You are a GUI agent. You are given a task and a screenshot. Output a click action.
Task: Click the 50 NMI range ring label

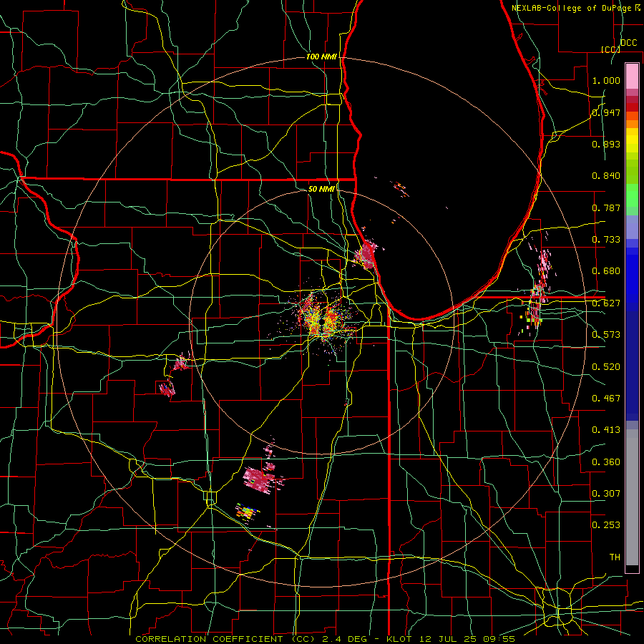click(x=321, y=189)
